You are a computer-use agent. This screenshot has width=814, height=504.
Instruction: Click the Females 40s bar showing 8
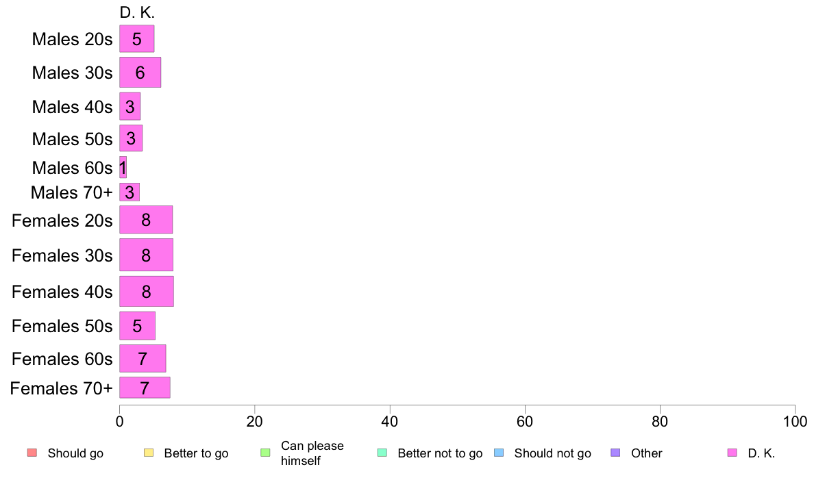point(147,291)
